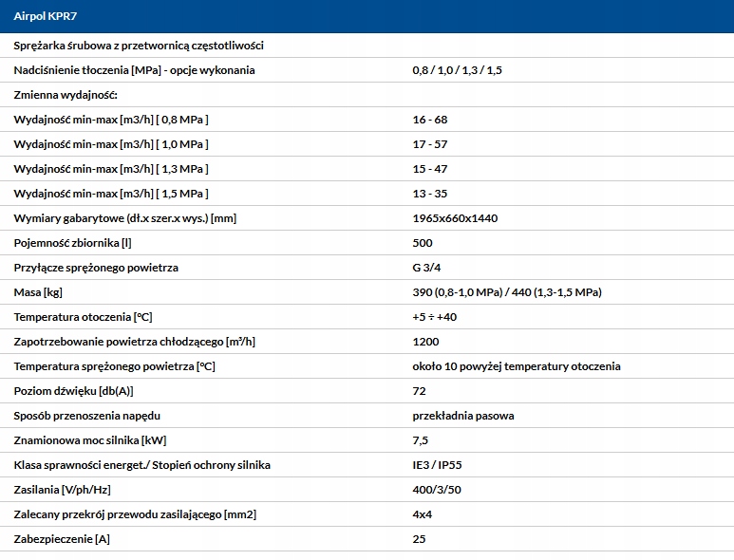Click the przekładnia pasowa value
734x560 pixels.
coord(463,416)
